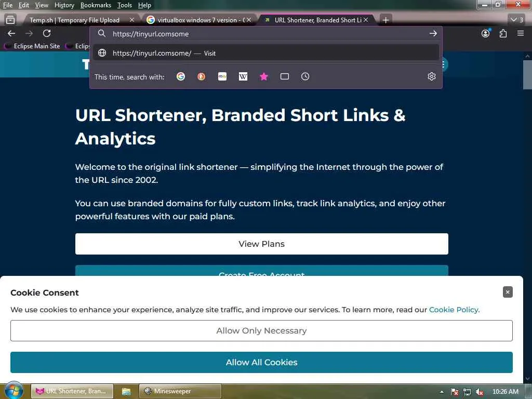Select URL Shortener taskbar button
The image size is (532, 399).
(x=72, y=391)
